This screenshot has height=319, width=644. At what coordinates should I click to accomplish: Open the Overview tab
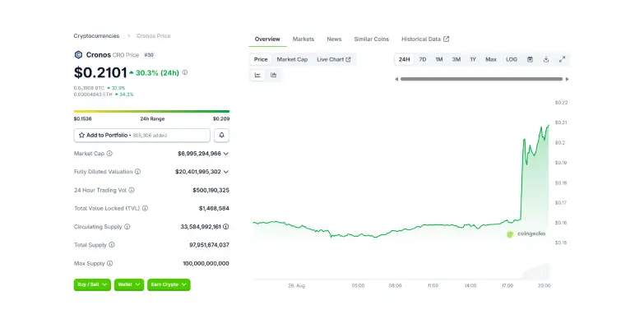pos(267,39)
